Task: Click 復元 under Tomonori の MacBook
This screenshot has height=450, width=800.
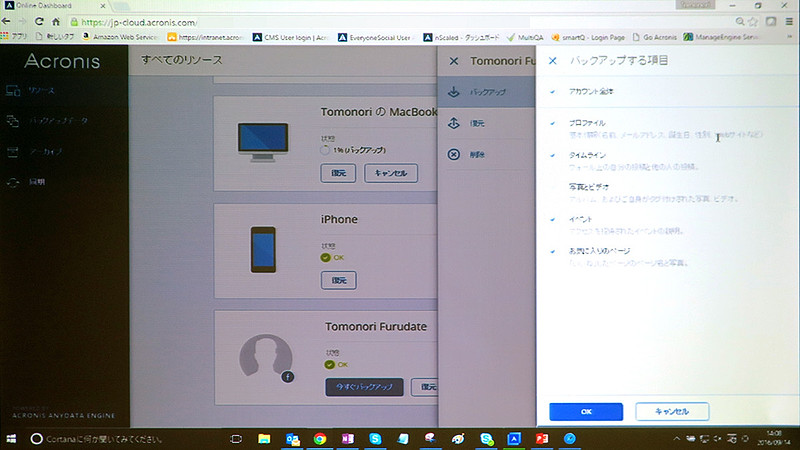Action: 338,173
